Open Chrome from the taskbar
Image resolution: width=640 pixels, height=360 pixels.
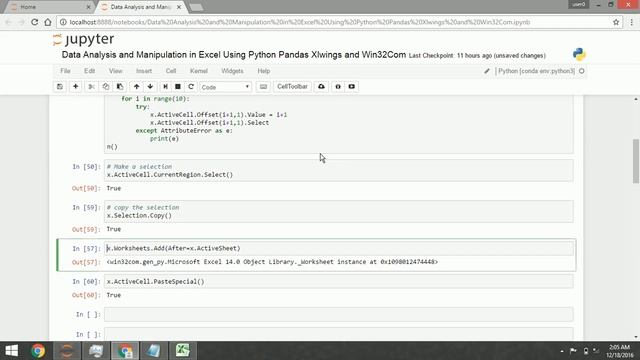tap(38, 351)
